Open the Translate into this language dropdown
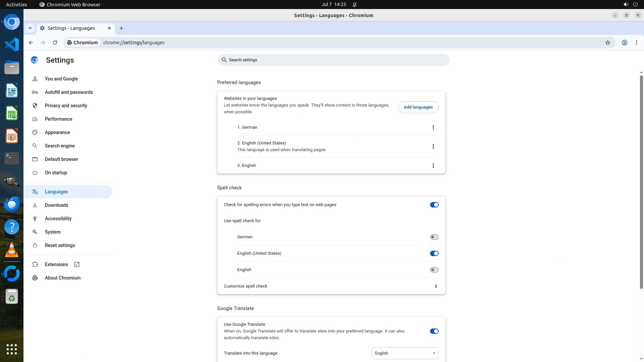 coord(405,353)
